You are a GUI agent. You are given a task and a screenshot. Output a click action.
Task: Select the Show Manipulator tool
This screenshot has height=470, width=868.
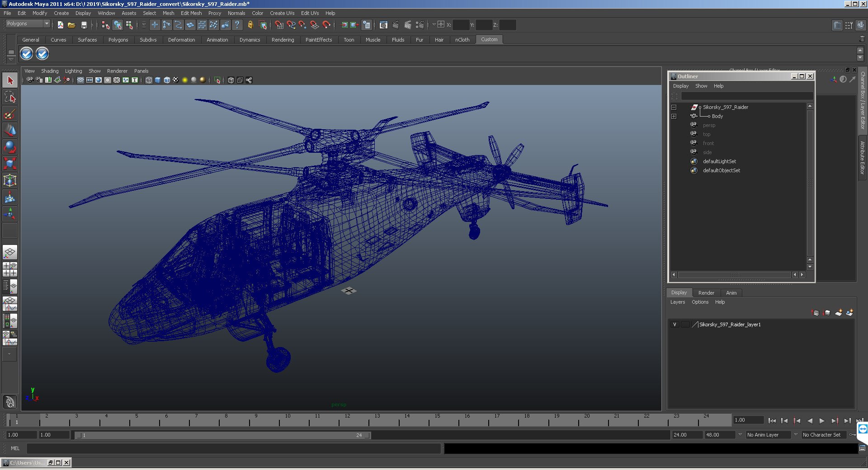click(10, 214)
